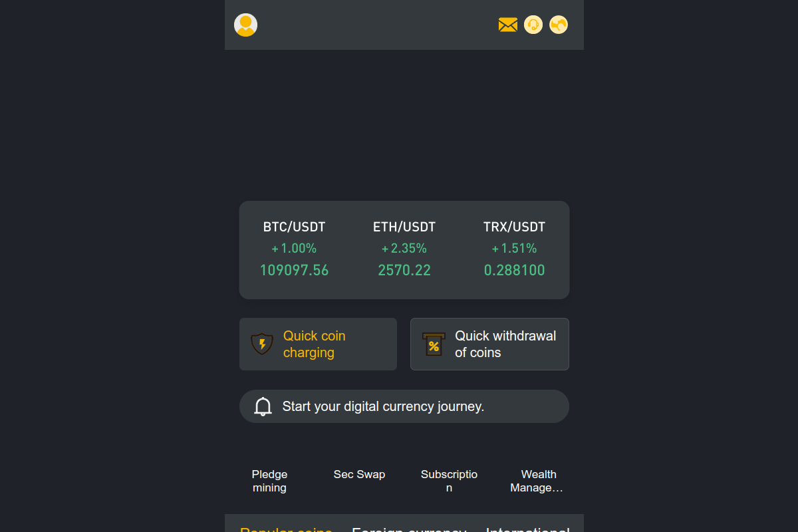Open Subscription shortcut
This screenshot has width=798, height=532.
pos(449,481)
